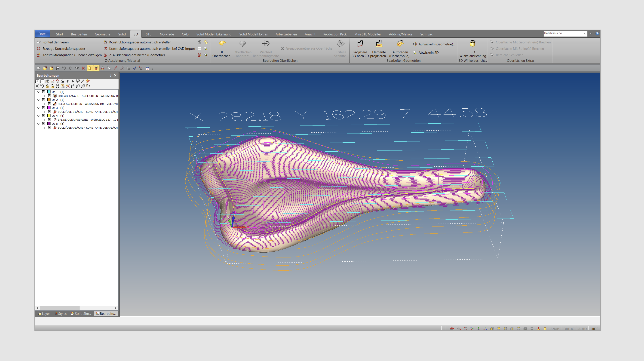Open the Layer panel tab
This screenshot has width=644, height=361.
44,313
